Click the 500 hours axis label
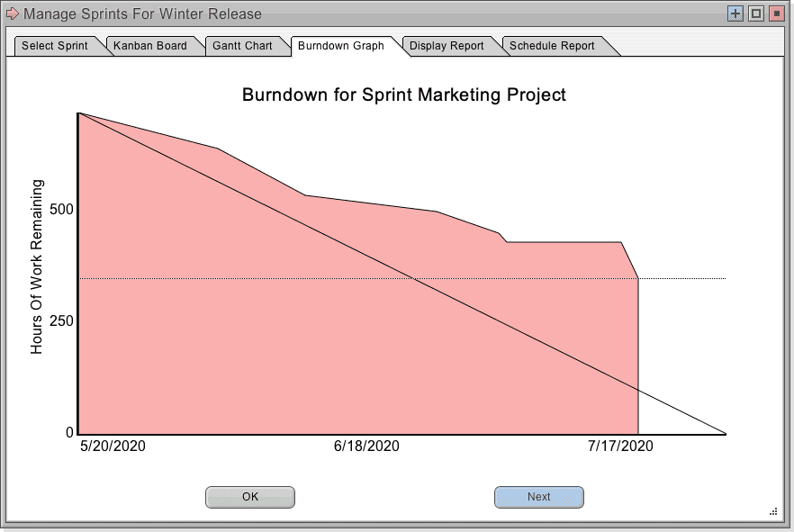 [62, 209]
